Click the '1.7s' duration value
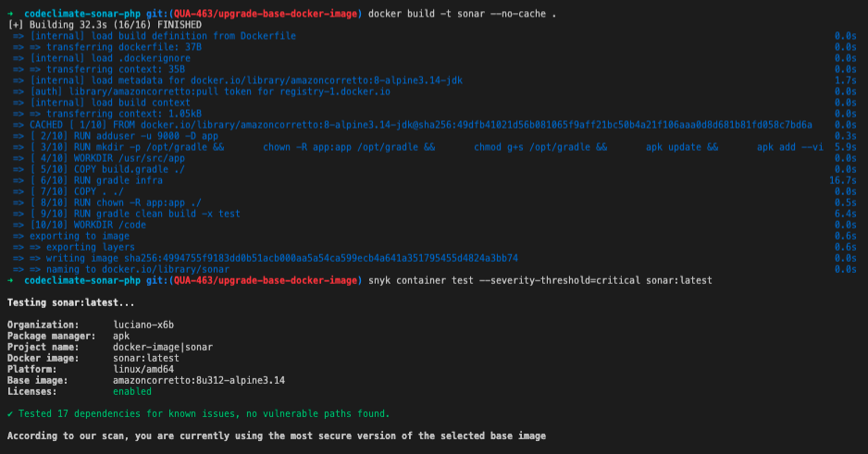The image size is (868, 454). (x=845, y=80)
